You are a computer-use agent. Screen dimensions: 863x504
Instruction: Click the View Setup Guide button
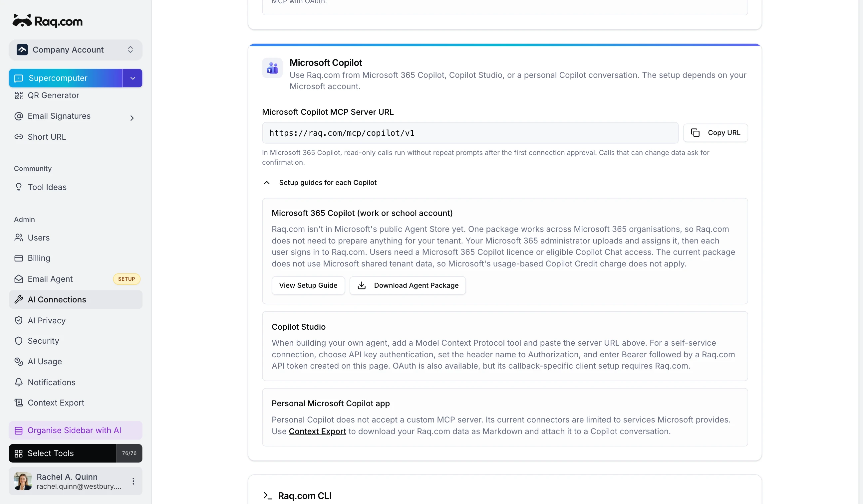308,285
